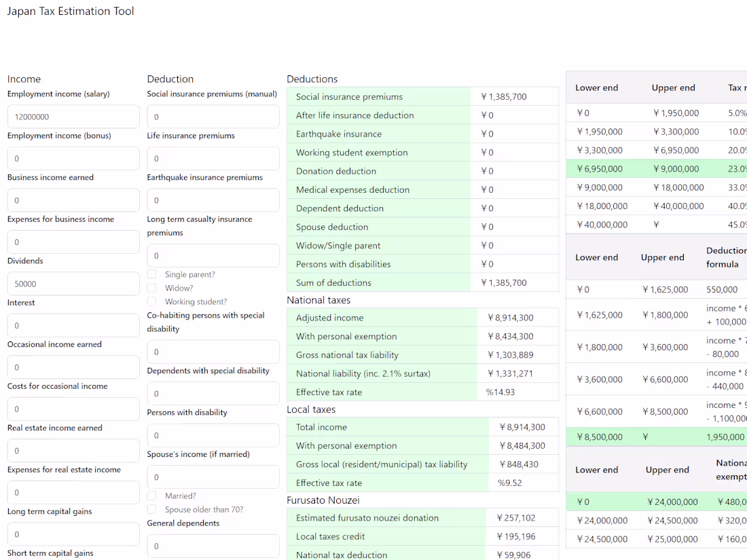Screen dimensions: 747x560
Task: Enable the Widow checkbox
Action: [153, 288]
